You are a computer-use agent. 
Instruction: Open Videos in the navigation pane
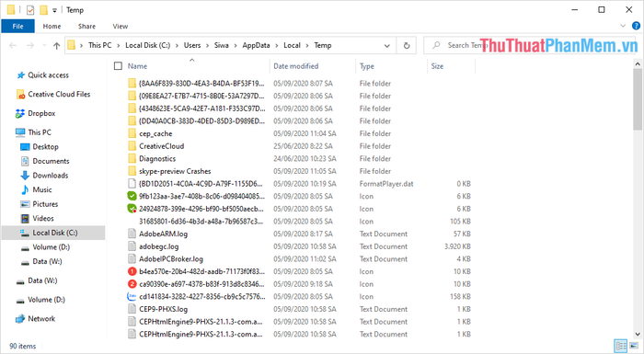[43, 219]
